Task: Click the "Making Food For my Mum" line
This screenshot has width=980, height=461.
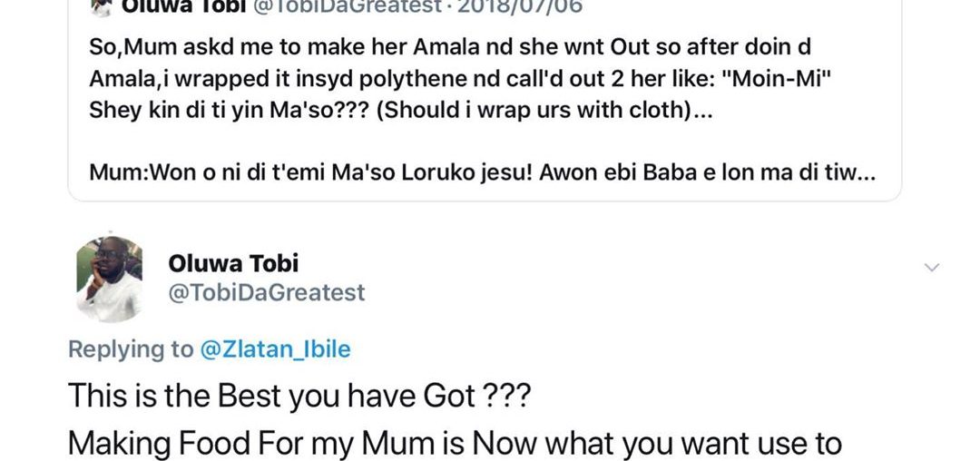Action: pyautogui.click(x=454, y=445)
